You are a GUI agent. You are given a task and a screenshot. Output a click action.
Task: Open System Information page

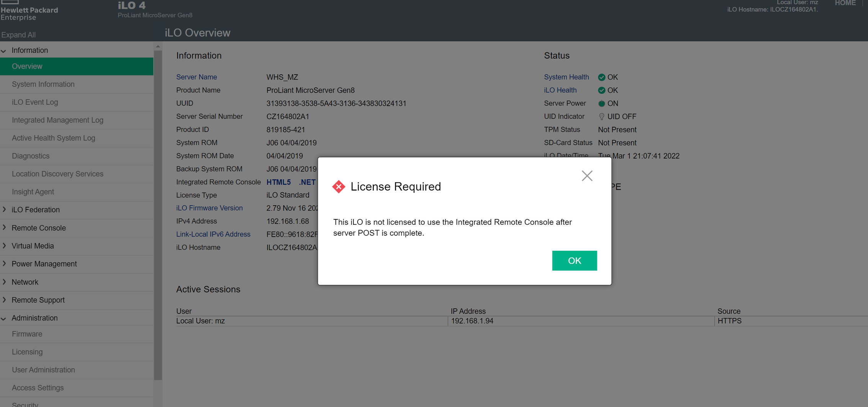tap(77, 84)
